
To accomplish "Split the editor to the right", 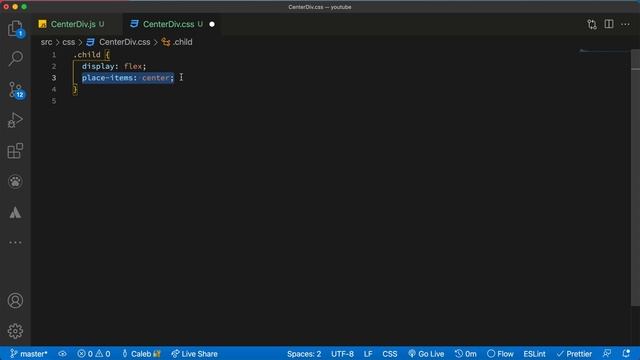I will [x=609, y=24].
